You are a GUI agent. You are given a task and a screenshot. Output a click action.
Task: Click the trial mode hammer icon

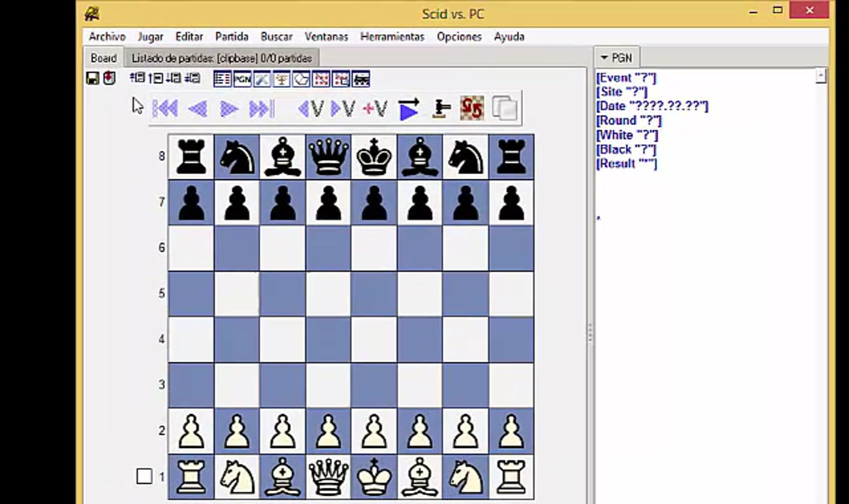(x=441, y=109)
